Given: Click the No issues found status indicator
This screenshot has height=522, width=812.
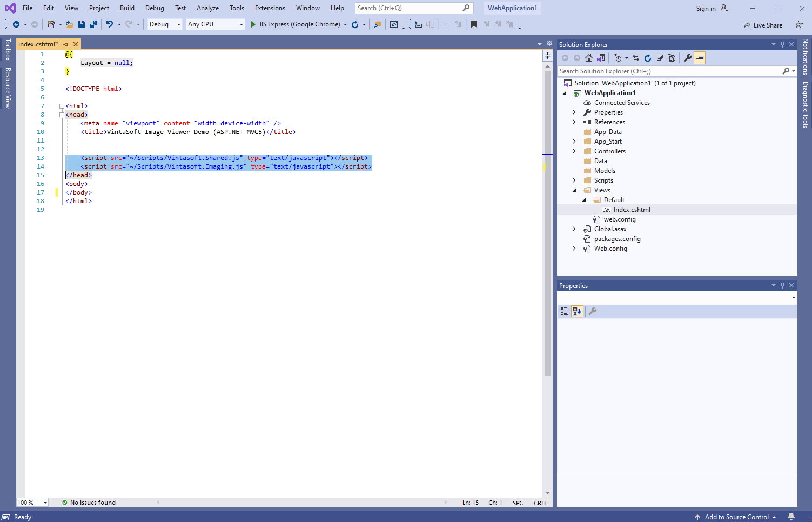Looking at the screenshot, I should (x=89, y=503).
